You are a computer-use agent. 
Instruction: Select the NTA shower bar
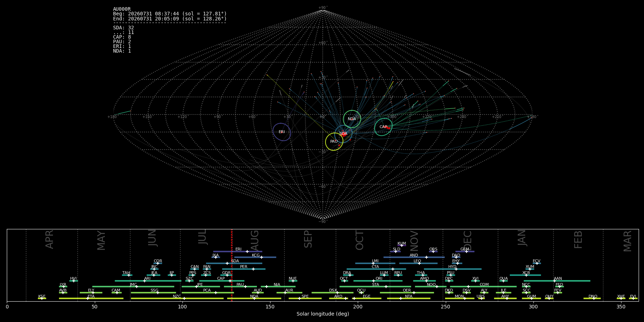(x=409, y=298)
